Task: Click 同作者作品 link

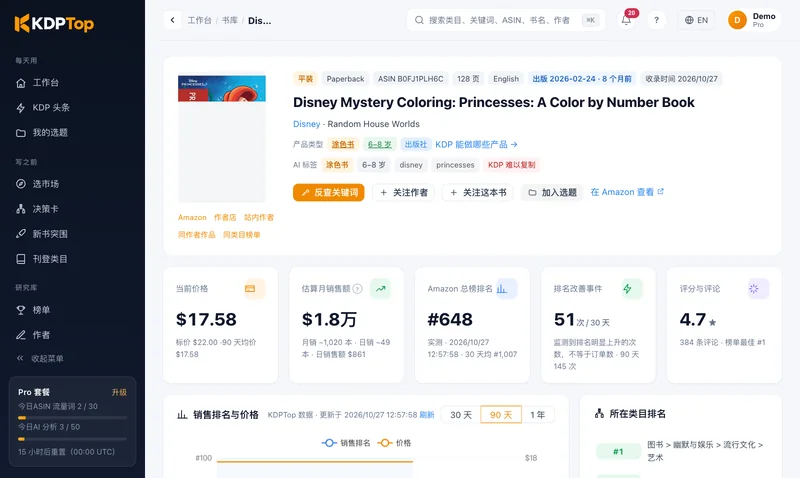Action: pyautogui.click(x=196, y=235)
